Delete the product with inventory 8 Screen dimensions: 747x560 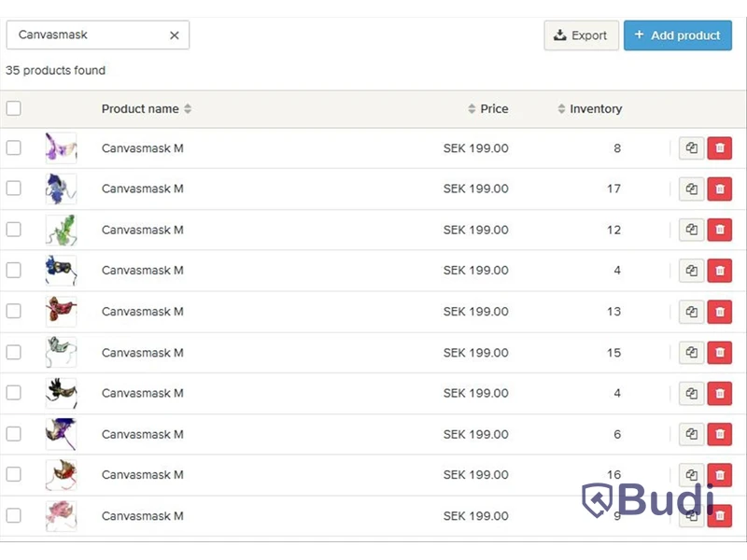720,148
